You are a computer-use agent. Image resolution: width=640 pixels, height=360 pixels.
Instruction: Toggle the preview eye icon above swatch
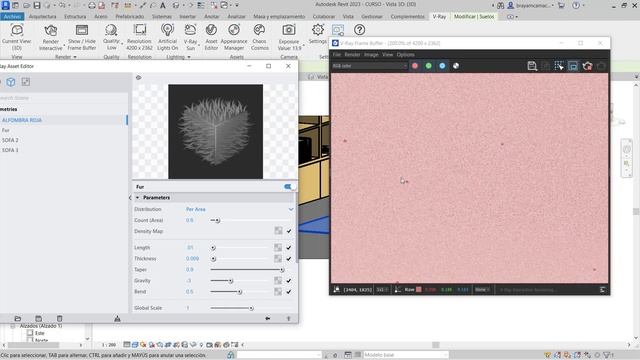pos(139,78)
